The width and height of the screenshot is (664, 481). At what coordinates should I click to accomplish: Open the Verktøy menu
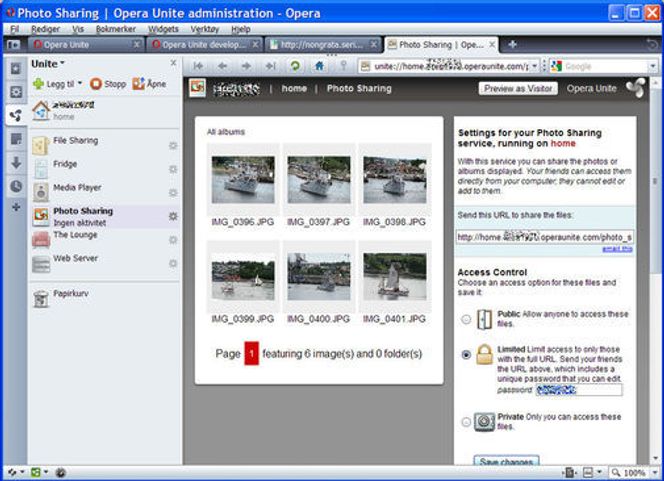pyautogui.click(x=205, y=29)
